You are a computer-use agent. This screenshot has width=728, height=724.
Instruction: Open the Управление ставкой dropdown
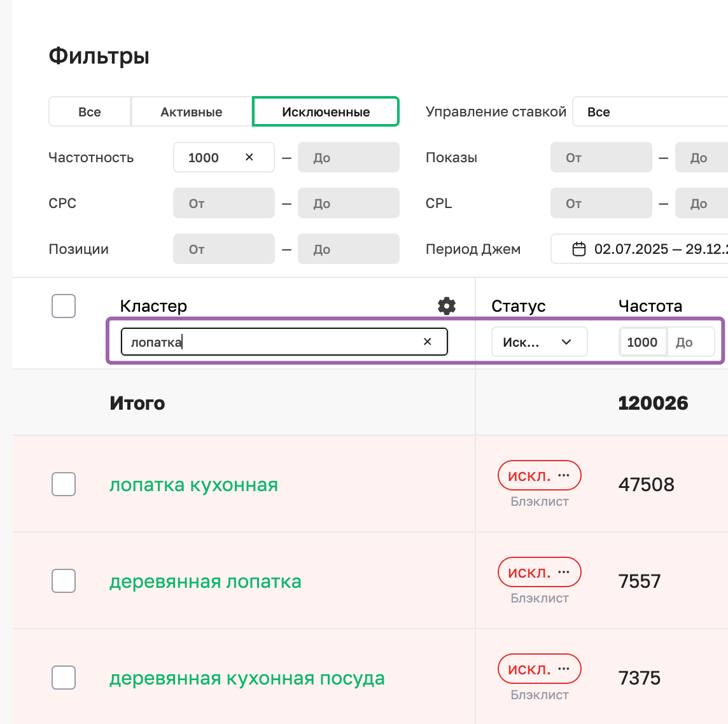point(649,112)
